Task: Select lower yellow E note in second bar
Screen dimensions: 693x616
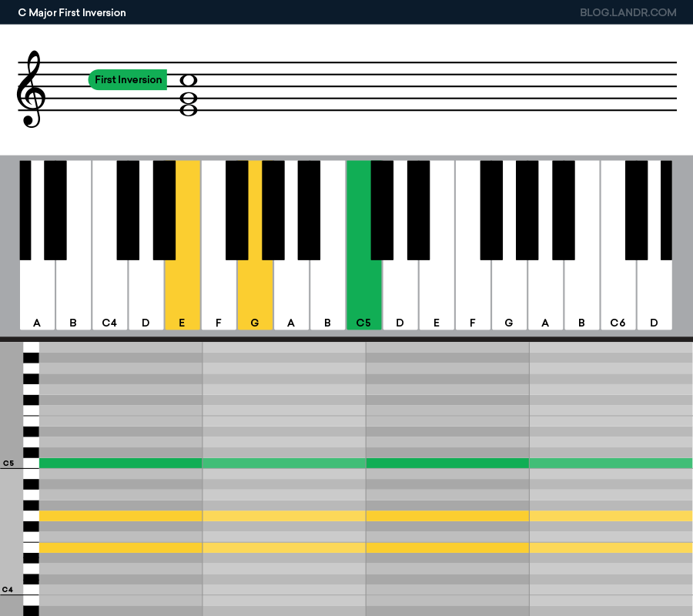Action: pyautogui.click(x=284, y=547)
